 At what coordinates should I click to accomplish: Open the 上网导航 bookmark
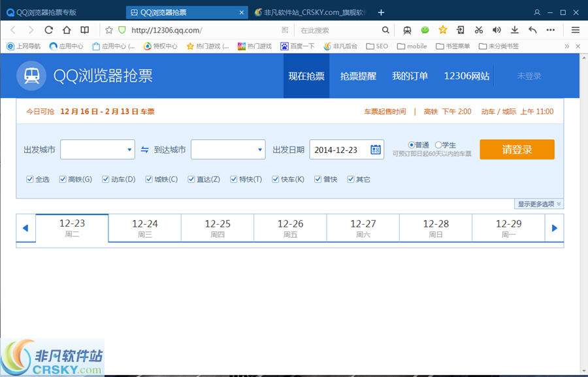(x=24, y=46)
